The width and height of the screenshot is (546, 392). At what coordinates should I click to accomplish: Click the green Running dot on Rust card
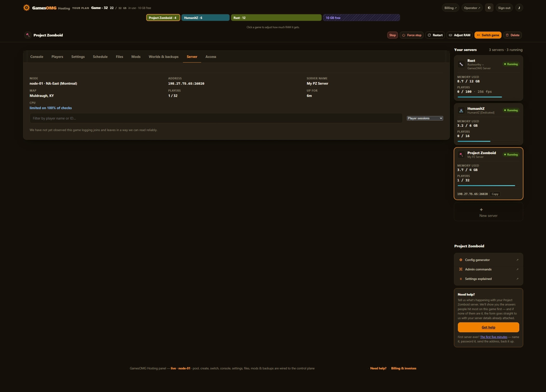[x=505, y=64]
